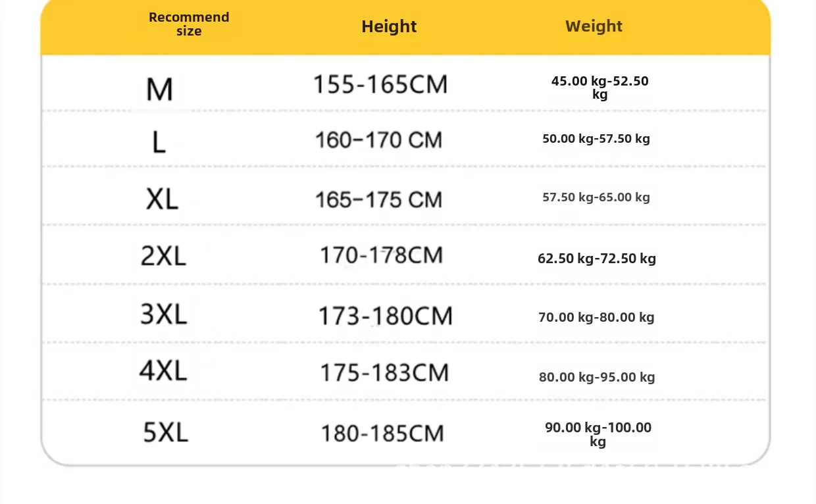Click the 57.50 kg-65.00 kg weight

click(x=596, y=197)
